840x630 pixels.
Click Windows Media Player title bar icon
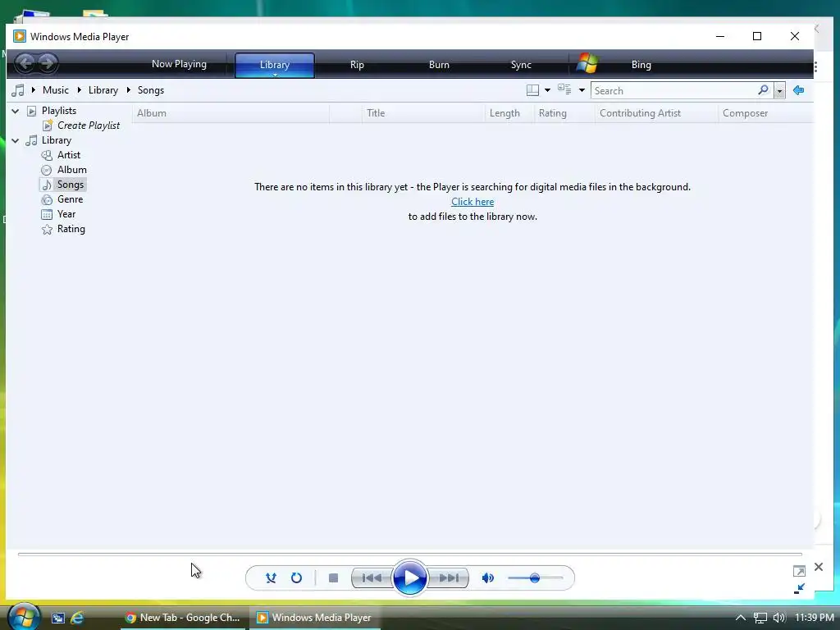pos(20,36)
